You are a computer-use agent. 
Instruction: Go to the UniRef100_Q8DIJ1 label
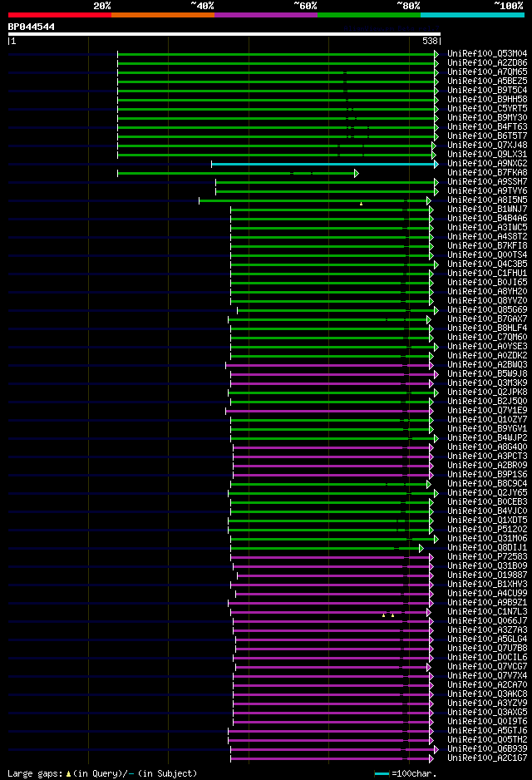[487, 548]
